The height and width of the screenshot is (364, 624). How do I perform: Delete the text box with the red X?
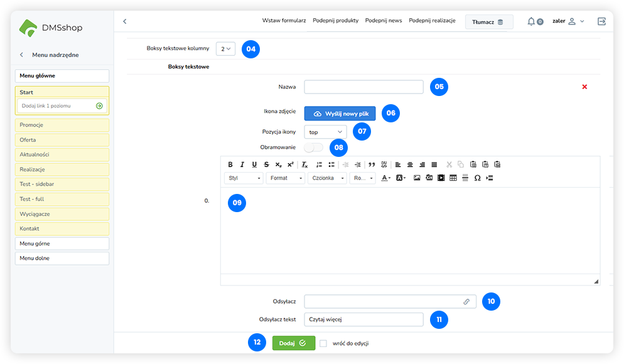pyautogui.click(x=584, y=87)
